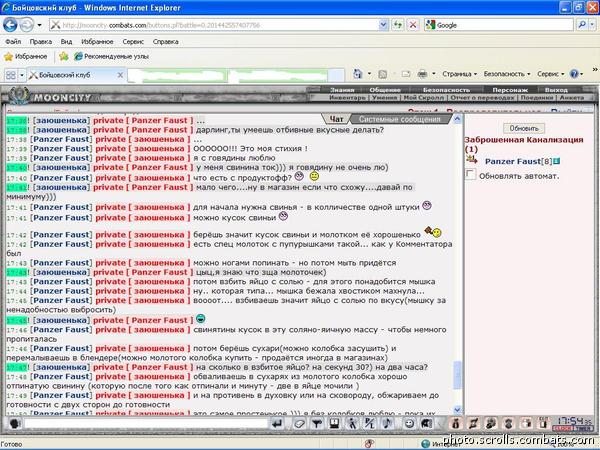Viewport: 600px width, 450px height.
Task: Click the translit R/L icon in chat toolbar
Action: point(369,423)
